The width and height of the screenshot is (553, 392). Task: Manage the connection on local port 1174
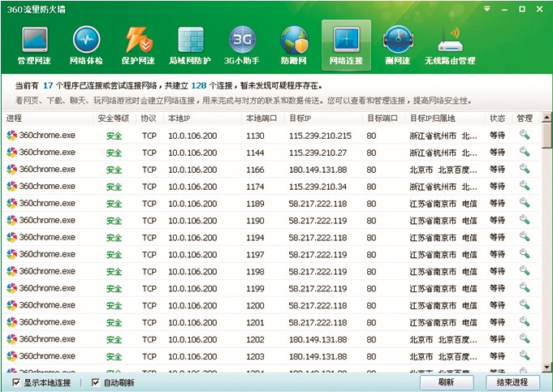(525, 185)
